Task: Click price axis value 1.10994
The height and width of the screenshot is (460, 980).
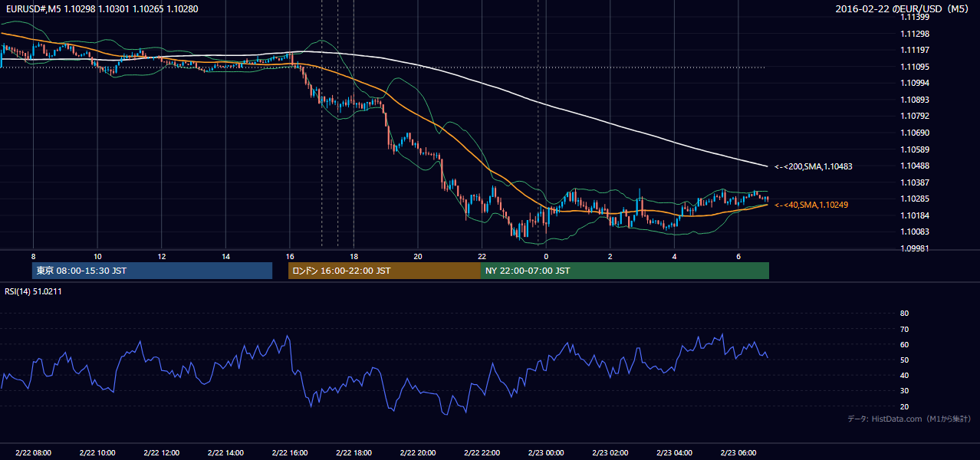Action: pyautogui.click(x=916, y=83)
